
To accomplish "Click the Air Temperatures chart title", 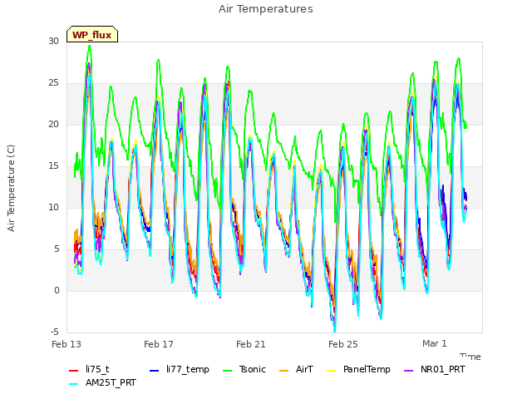I will pos(265,9).
